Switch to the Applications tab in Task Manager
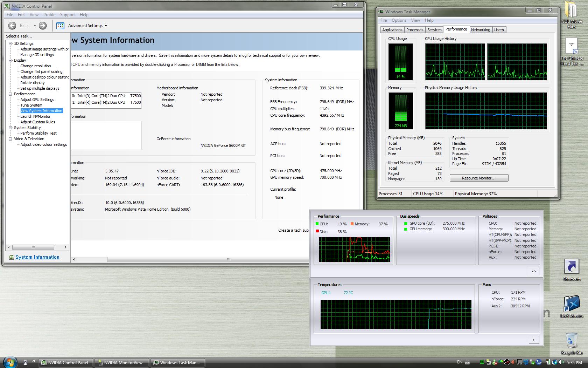This screenshot has width=588, height=368. pyautogui.click(x=392, y=30)
